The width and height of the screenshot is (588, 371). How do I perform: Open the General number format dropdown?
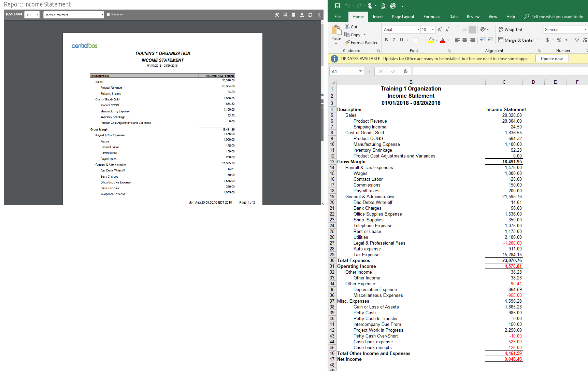pos(586,30)
